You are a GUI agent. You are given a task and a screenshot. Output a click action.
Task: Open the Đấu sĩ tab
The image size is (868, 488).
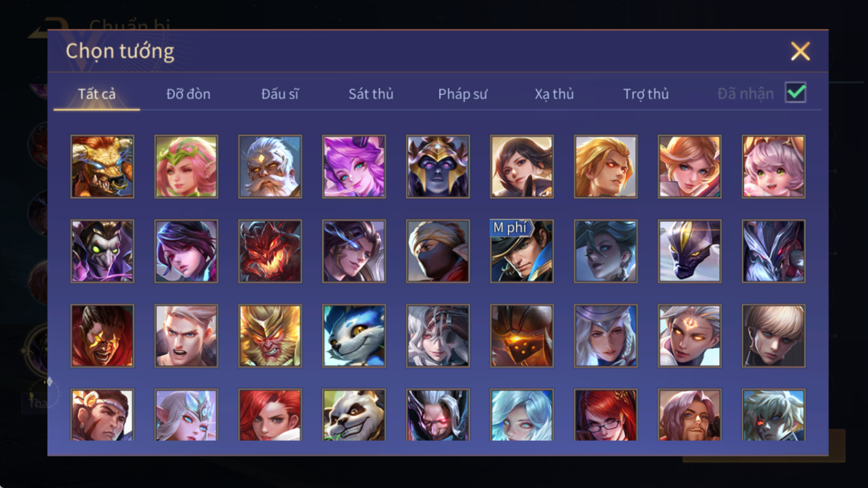[x=280, y=94]
